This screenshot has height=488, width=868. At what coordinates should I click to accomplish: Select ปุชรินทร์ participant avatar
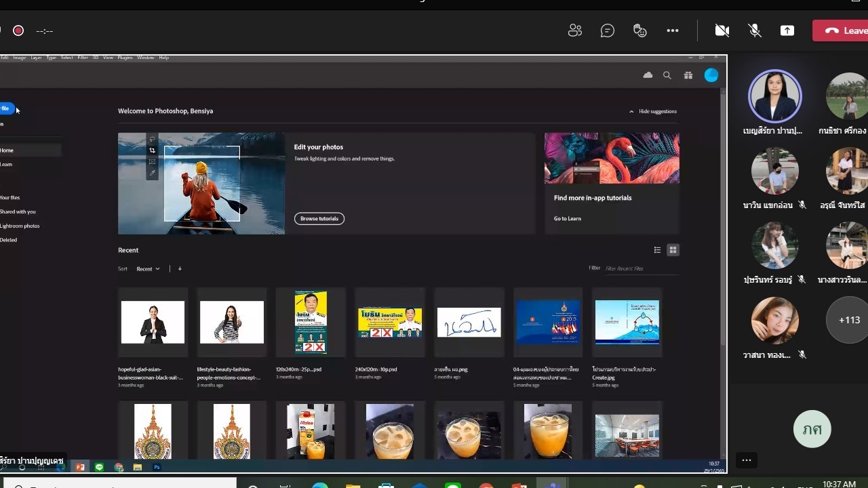pos(774,245)
